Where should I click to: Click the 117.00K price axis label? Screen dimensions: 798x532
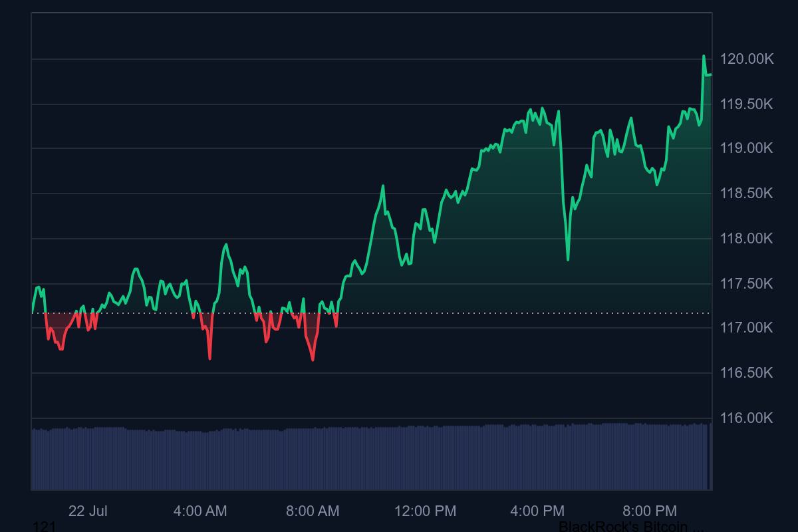747,328
